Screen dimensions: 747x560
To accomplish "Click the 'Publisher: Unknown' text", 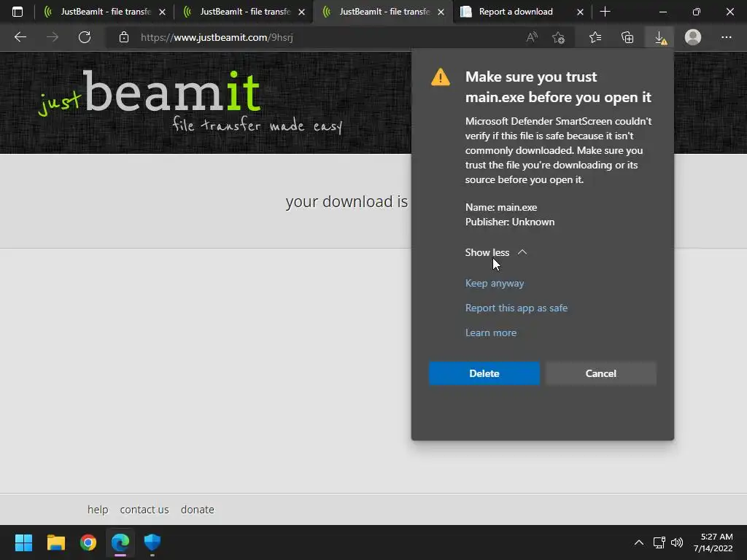I will point(510,222).
